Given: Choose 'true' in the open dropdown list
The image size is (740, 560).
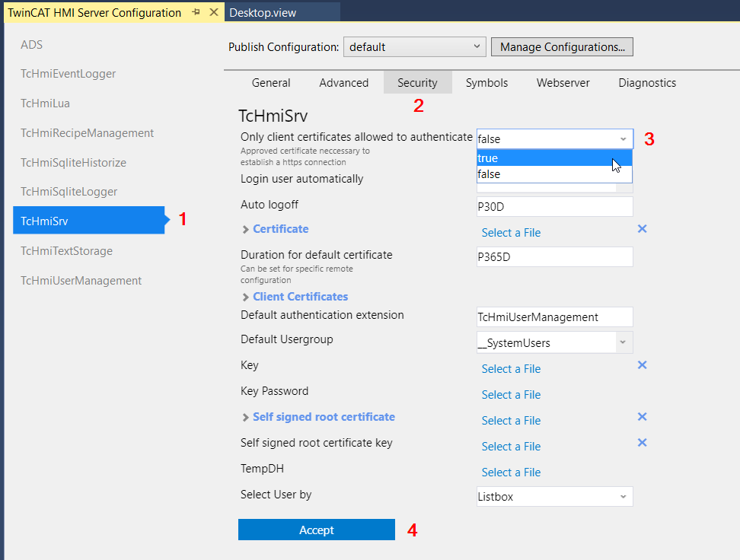Looking at the screenshot, I should (x=554, y=158).
